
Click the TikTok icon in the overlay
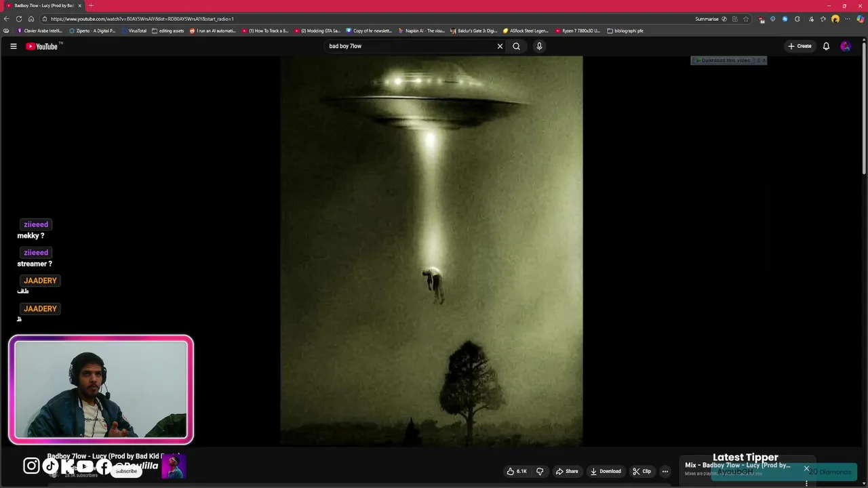[x=51, y=466]
